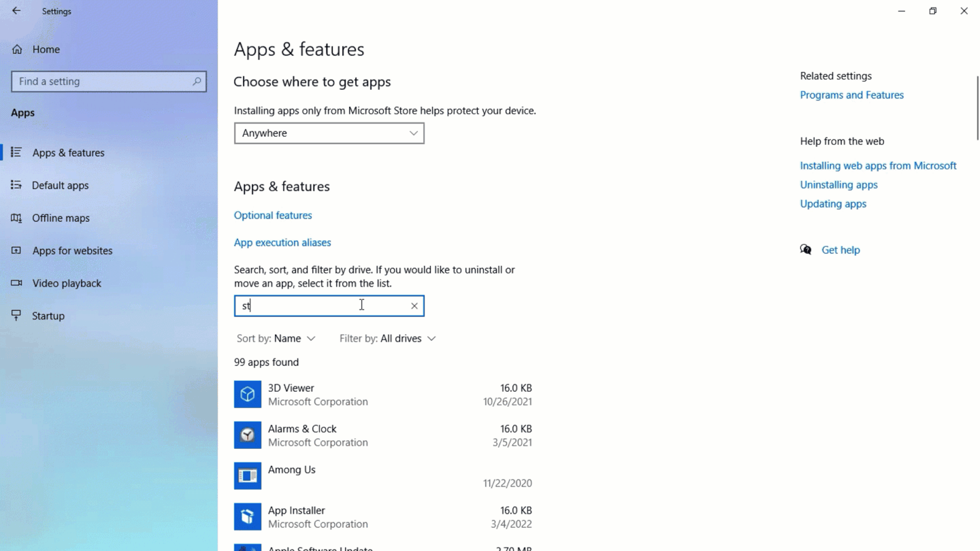Click the Get help link text
980x551 pixels.
pyautogui.click(x=841, y=250)
